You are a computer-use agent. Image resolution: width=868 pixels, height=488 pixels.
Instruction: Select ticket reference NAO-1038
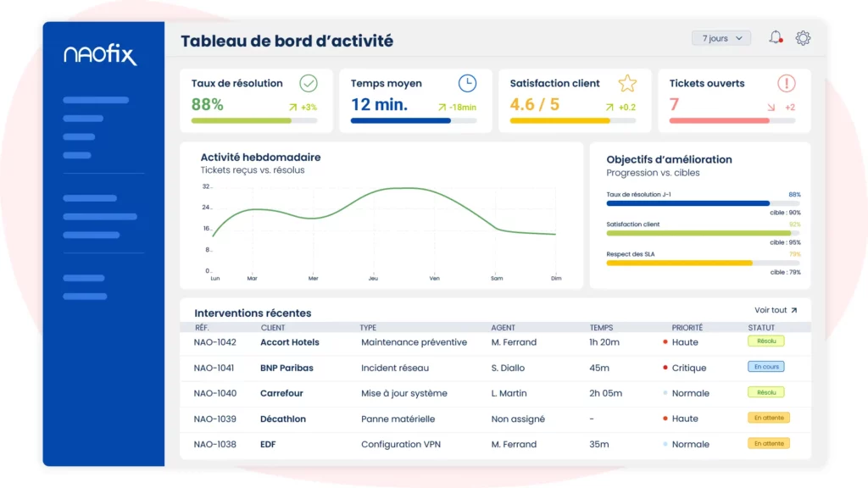point(214,444)
